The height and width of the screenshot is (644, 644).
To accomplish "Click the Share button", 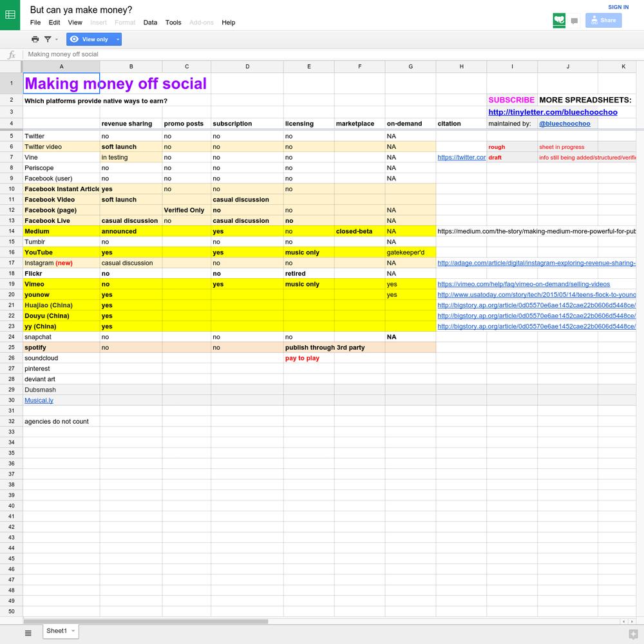I will pyautogui.click(x=603, y=20).
